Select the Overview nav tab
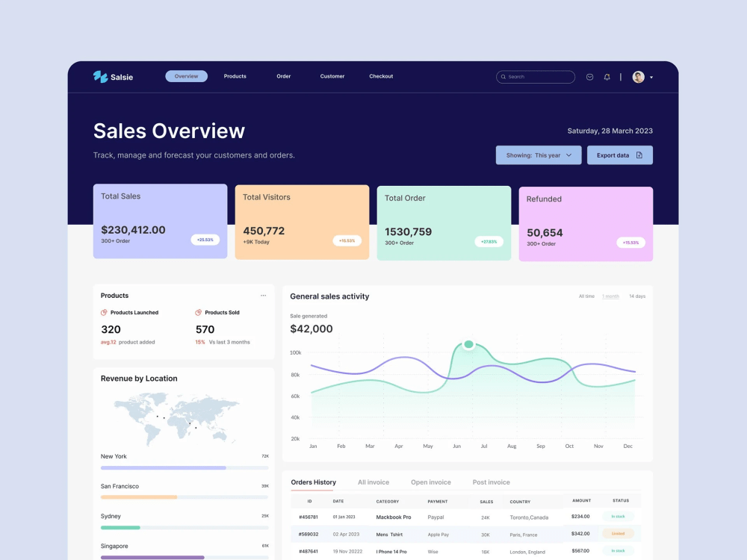The image size is (747, 560). tap(186, 76)
